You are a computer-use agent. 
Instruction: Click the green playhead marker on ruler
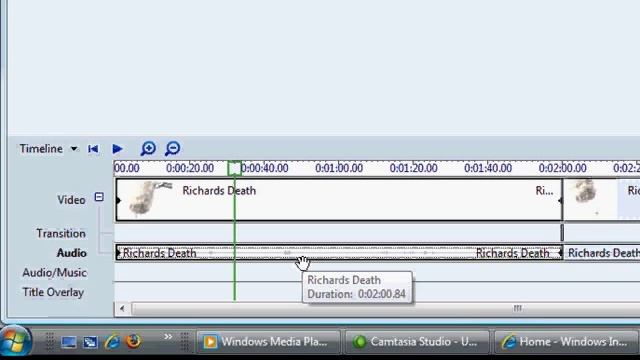pos(234,168)
